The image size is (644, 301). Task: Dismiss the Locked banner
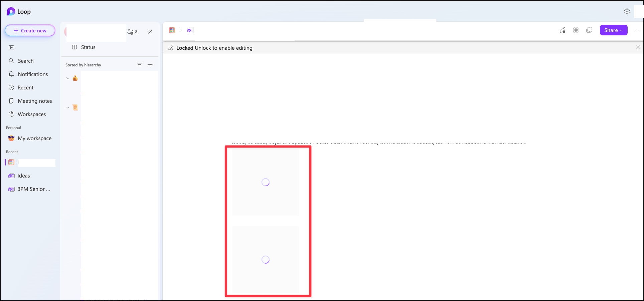pos(638,47)
